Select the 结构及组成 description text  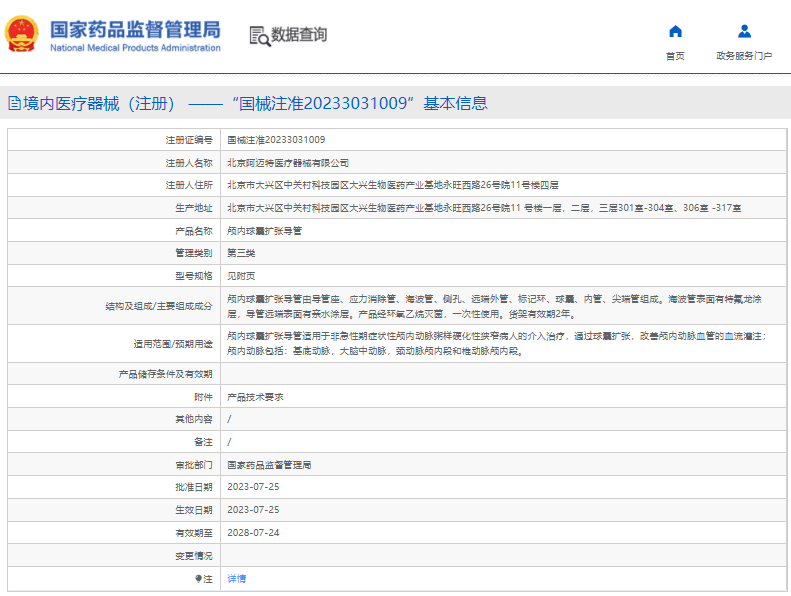click(494, 306)
